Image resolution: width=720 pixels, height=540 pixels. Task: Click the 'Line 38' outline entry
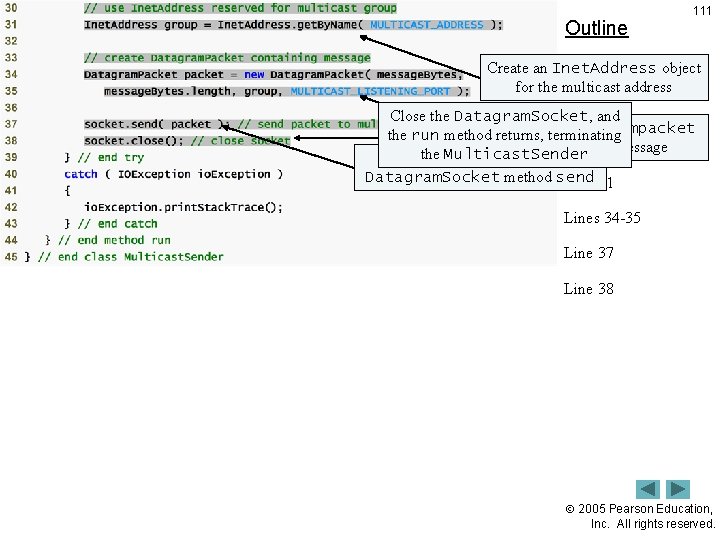point(588,289)
